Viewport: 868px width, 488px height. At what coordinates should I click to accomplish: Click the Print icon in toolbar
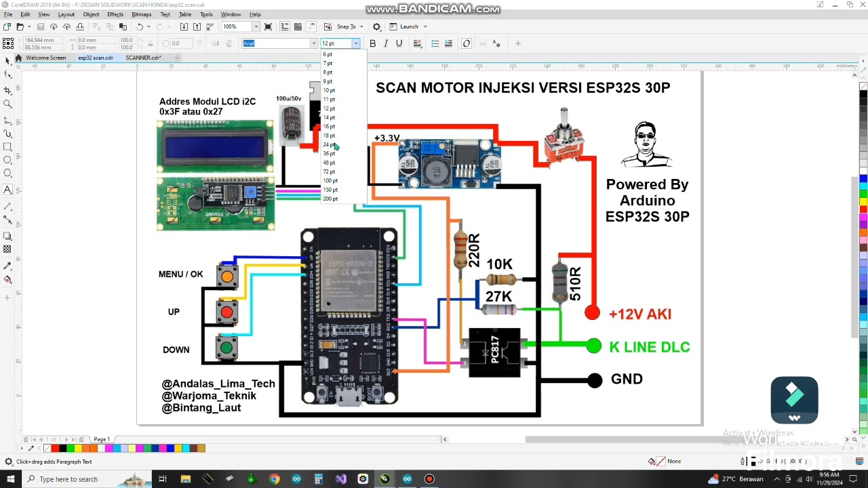pos(80,26)
